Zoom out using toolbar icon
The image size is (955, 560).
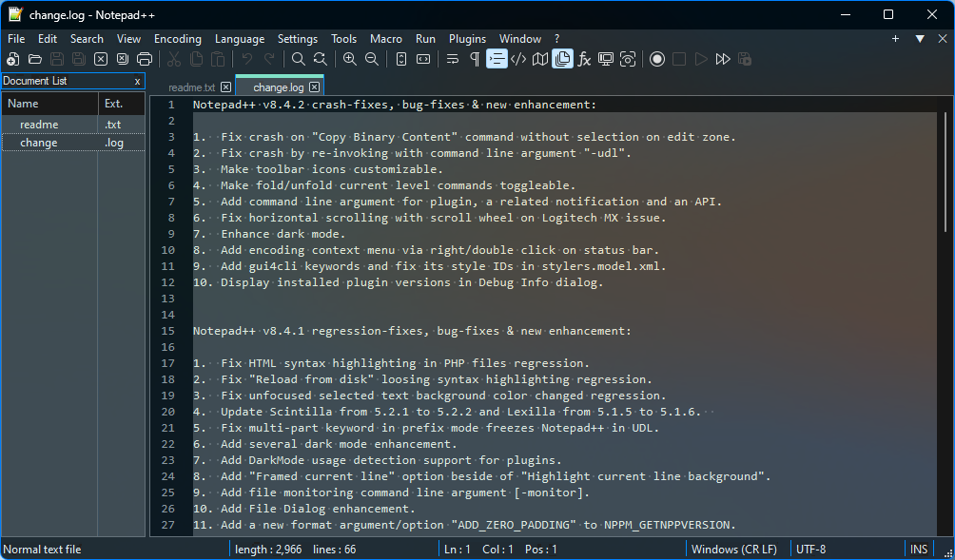click(372, 59)
